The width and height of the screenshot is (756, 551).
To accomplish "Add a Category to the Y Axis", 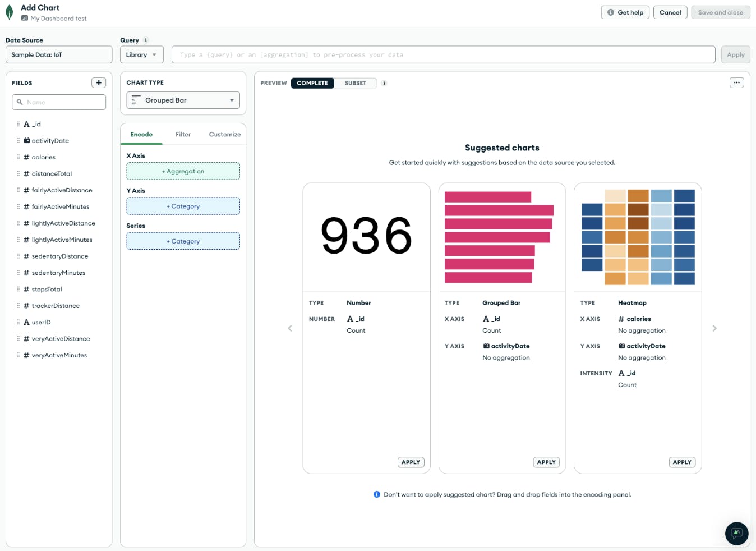I will [x=183, y=206].
